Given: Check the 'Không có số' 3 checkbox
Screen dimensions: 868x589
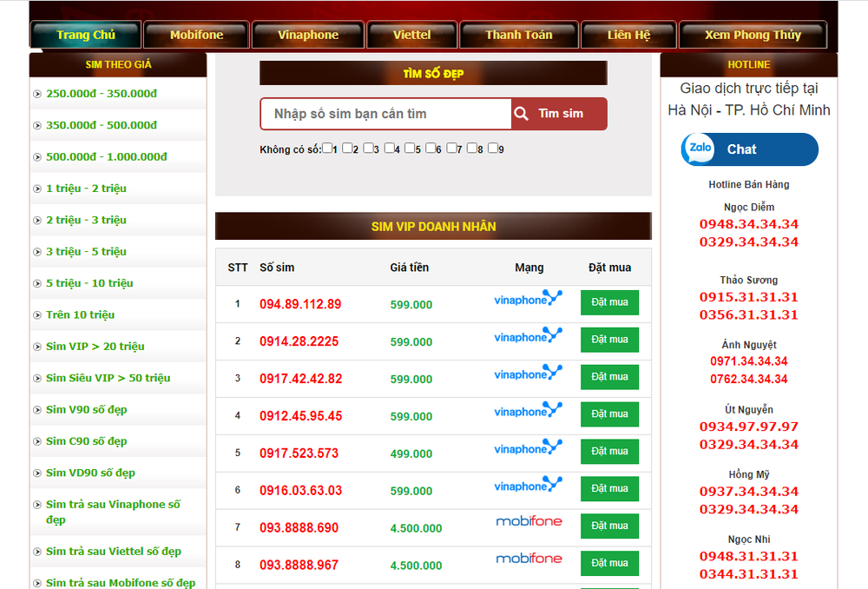Looking at the screenshot, I should pos(368,148).
